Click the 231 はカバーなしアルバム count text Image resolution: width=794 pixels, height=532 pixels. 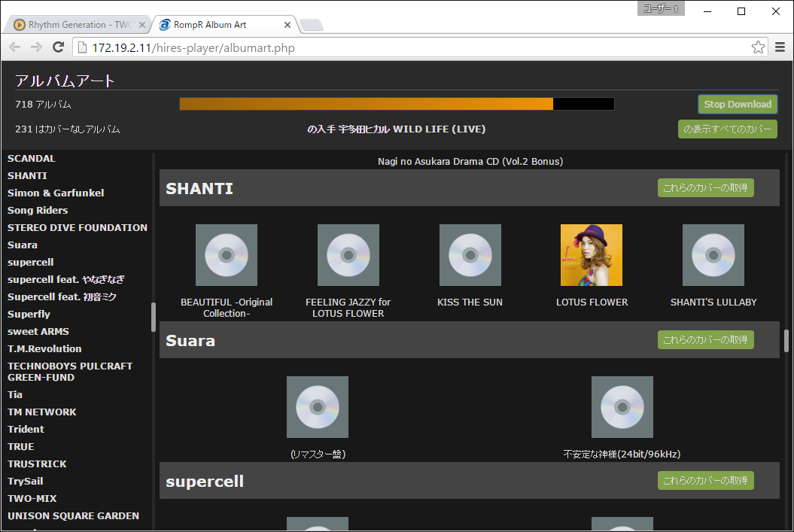coord(67,129)
